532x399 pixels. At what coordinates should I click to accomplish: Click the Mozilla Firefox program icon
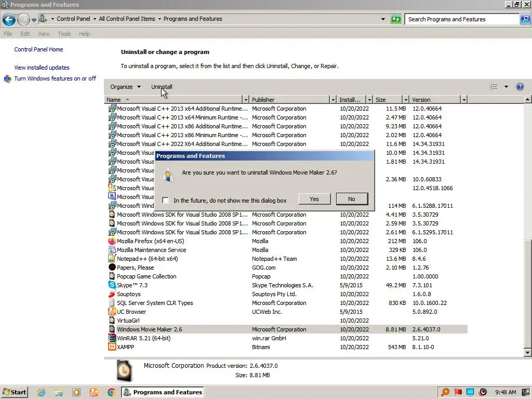pos(112,241)
